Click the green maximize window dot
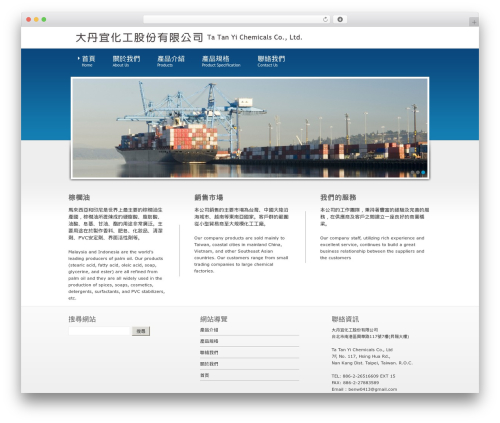The height and width of the screenshot is (423, 500). [44, 19]
